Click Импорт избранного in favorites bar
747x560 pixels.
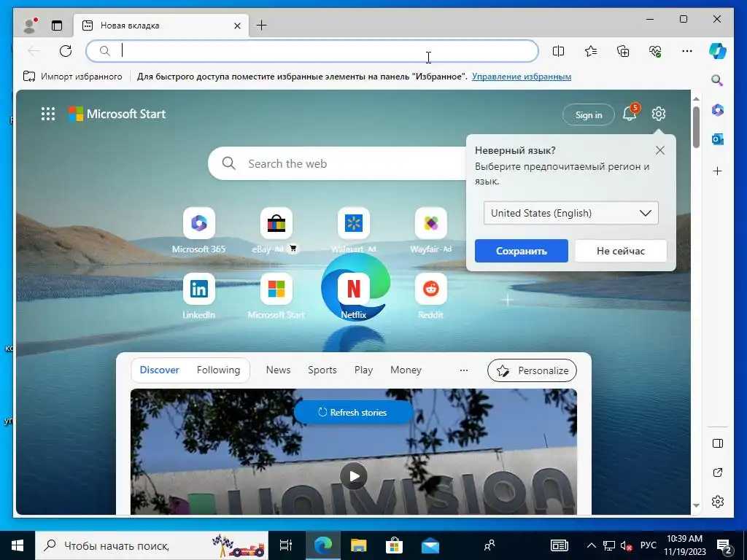point(73,77)
